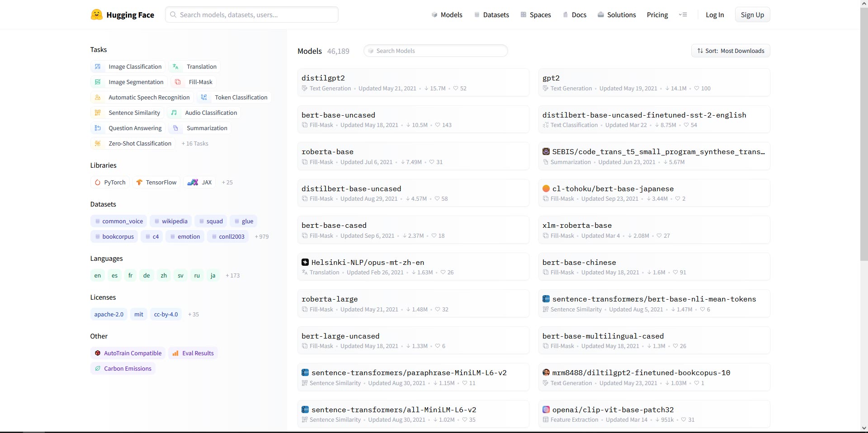Expand the '+ 25' libraries list
Image resolution: width=868 pixels, height=433 pixels.
click(x=227, y=182)
